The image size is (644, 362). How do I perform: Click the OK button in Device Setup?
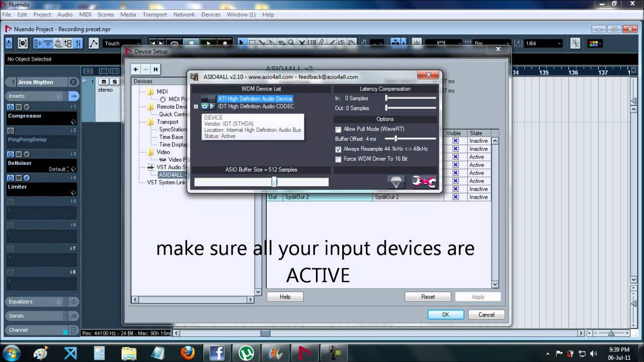[446, 315]
